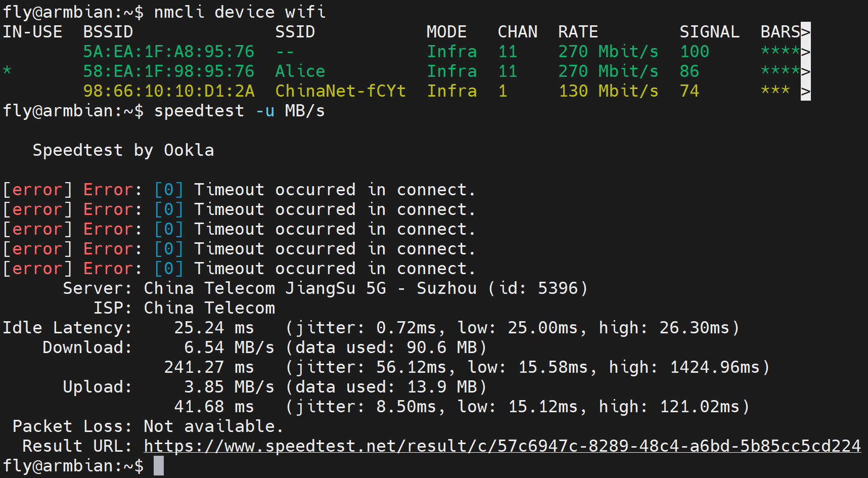Click the speedtest -u MB/s command
The width and height of the screenshot is (868, 478).
tap(240, 111)
